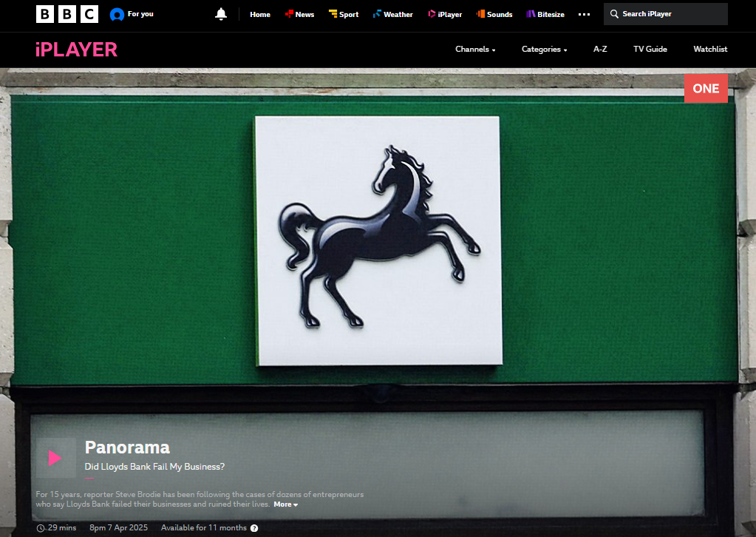
Task: Click the red News icon
Action: click(289, 14)
